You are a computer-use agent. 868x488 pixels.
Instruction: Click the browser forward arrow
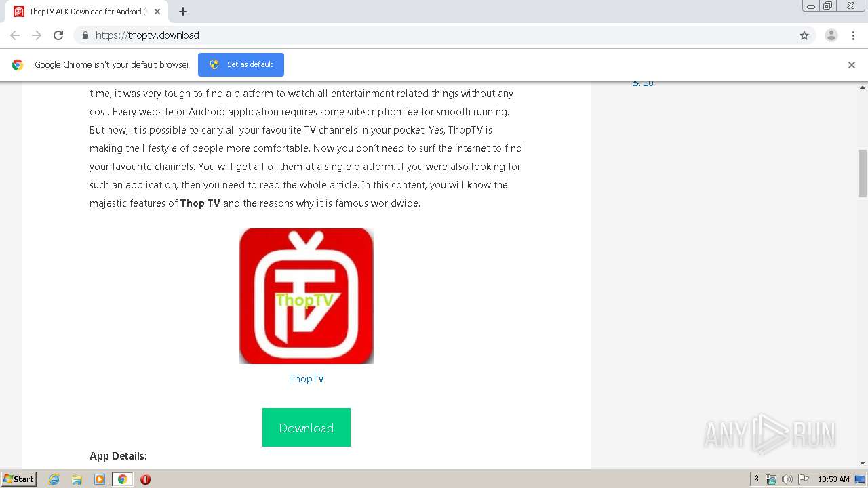point(37,35)
